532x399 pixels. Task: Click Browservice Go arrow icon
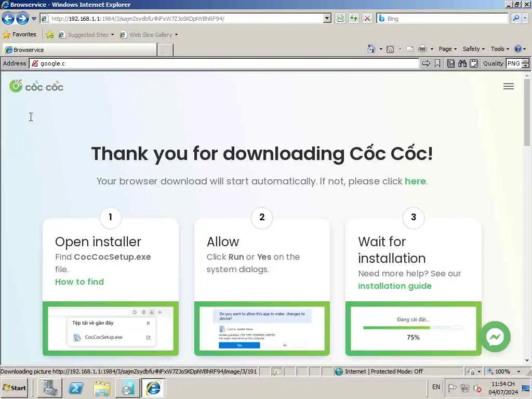coord(426,63)
